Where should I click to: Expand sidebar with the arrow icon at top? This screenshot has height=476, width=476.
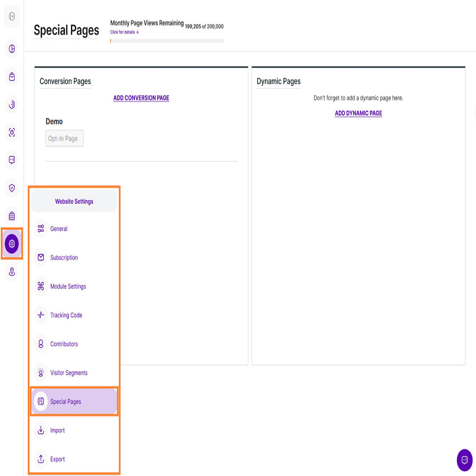click(12, 16)
